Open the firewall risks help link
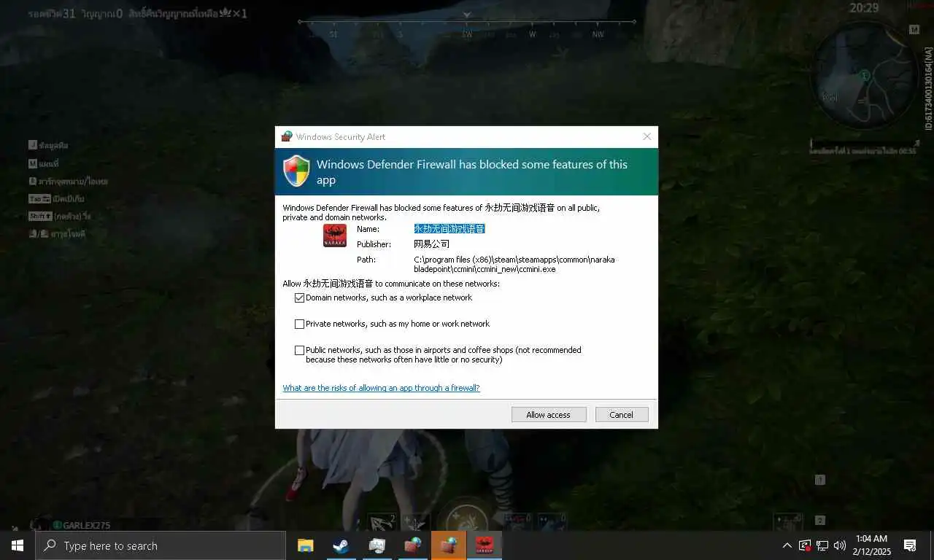 [382, 388]
